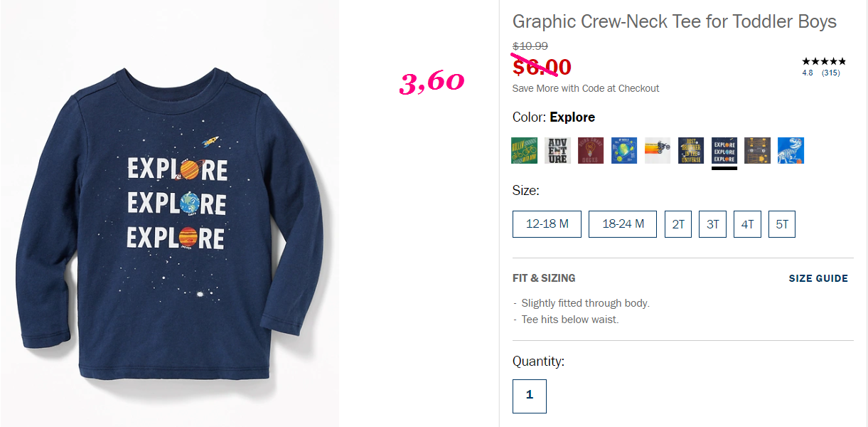Choose size 18-24 M
The width and height of the screenshot is (868, 427).
click(623, 224)
